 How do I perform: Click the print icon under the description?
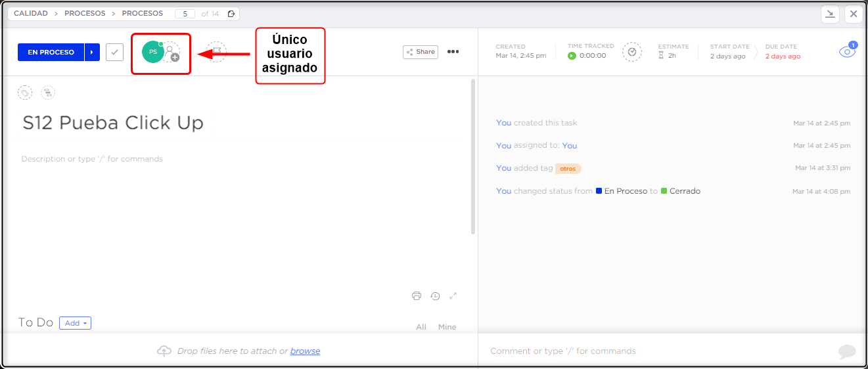click(417, 296)
